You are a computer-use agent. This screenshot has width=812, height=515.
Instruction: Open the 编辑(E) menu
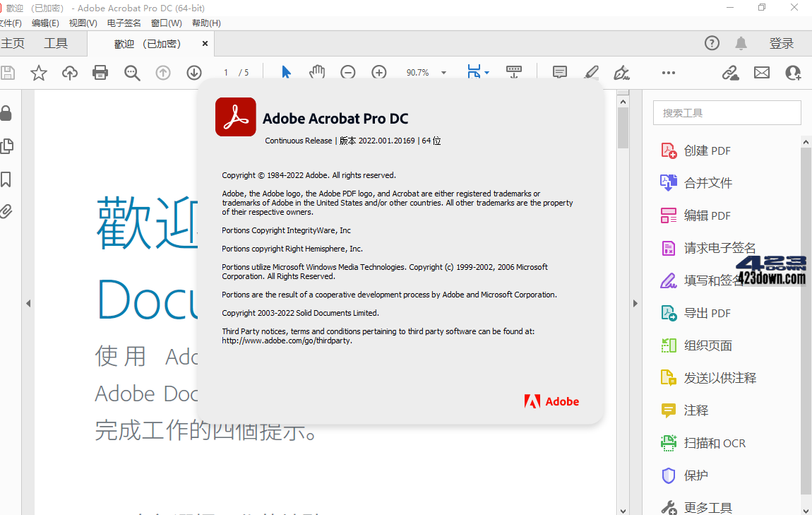[x=45, y=23]
